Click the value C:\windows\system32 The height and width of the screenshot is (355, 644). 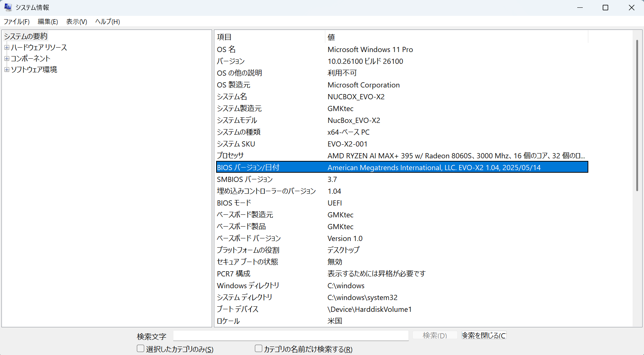click(x=363, y=297)
